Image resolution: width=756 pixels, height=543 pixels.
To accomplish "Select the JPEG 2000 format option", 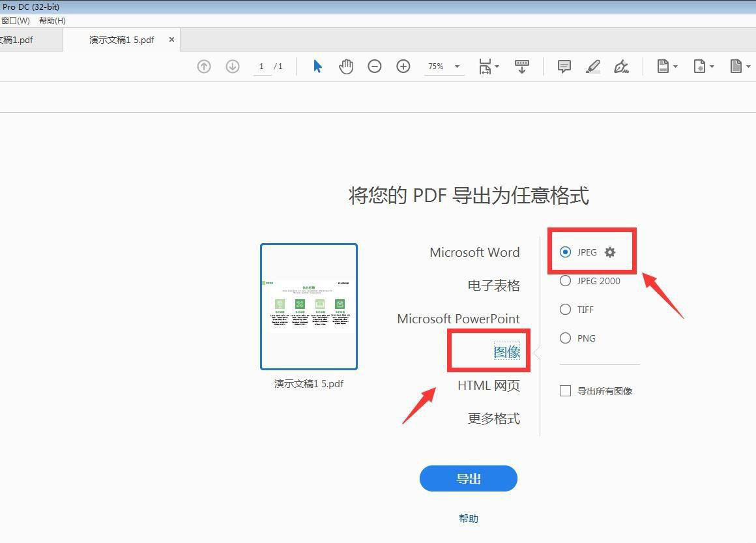I will [566, 281].
